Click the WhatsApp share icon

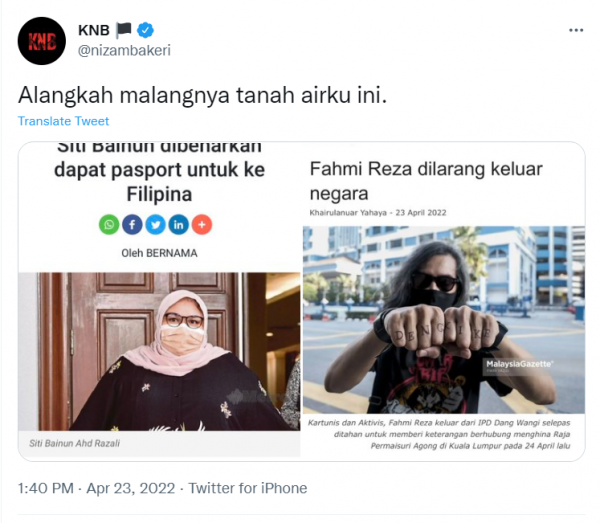(x=109, y=225)
